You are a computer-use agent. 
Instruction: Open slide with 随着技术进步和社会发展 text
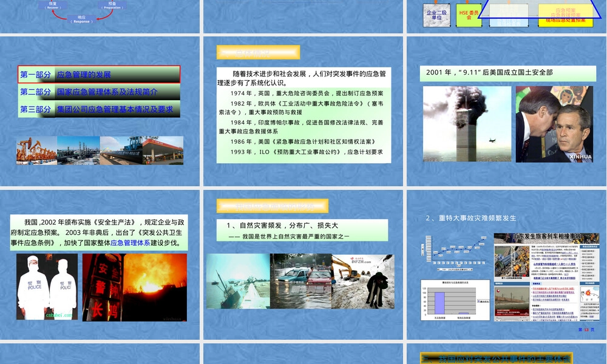coord(303,111)
